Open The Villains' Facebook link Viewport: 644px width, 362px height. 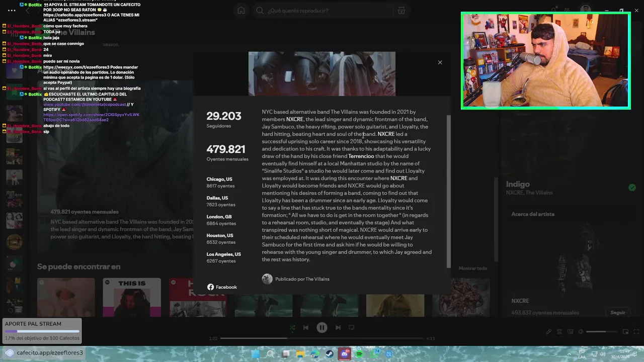222,287
